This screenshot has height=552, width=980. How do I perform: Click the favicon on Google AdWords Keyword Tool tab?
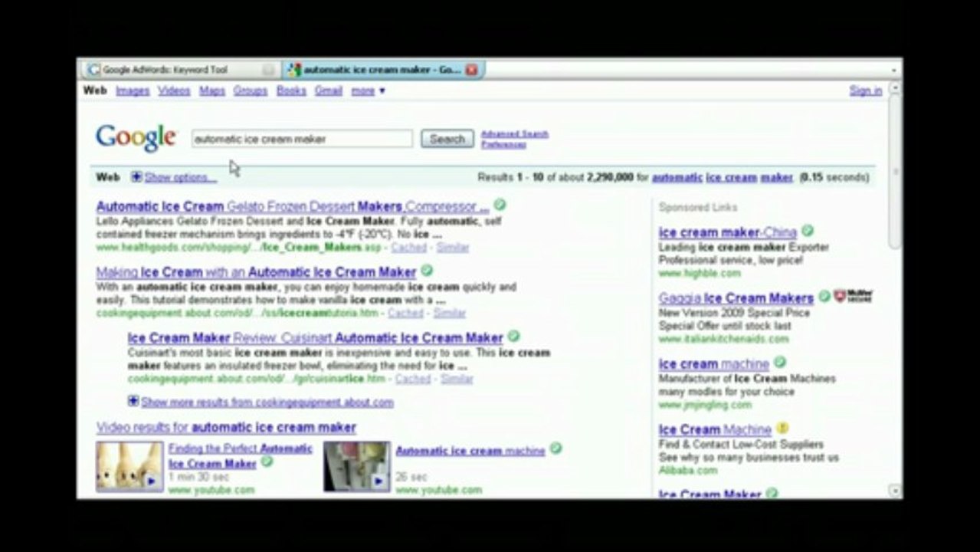coord(93,70)
